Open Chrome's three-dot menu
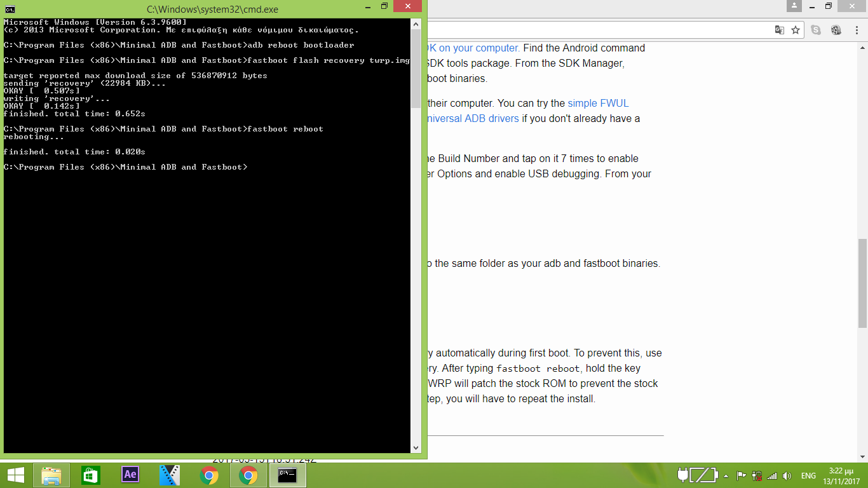Image resolution: width=868 pixels, height=488 pixels. (x=856, y=30)
